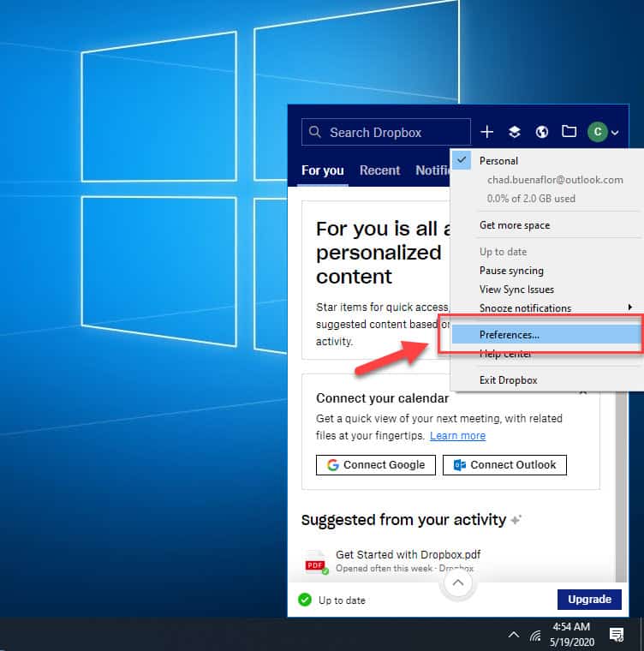This screenshot has height=651, width=644.
Task: Click the Dropbox panel scrollbar
Action: coord(621,486)
